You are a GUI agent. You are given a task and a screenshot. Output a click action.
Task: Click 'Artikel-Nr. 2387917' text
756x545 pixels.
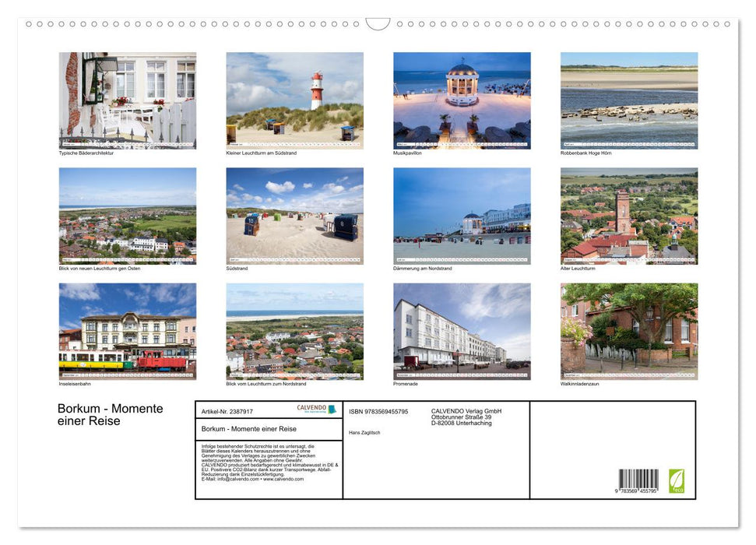(227, 411)
